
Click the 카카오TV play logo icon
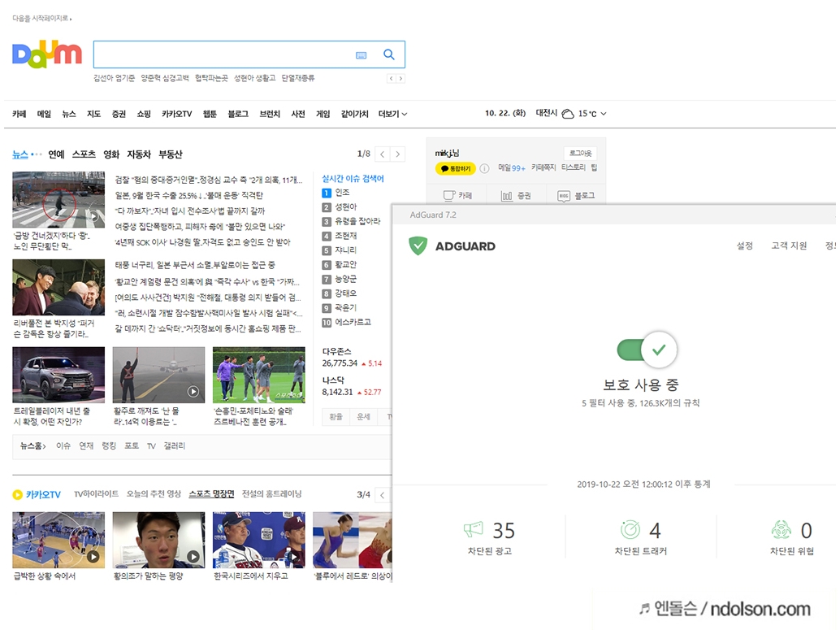click(18, 494)
